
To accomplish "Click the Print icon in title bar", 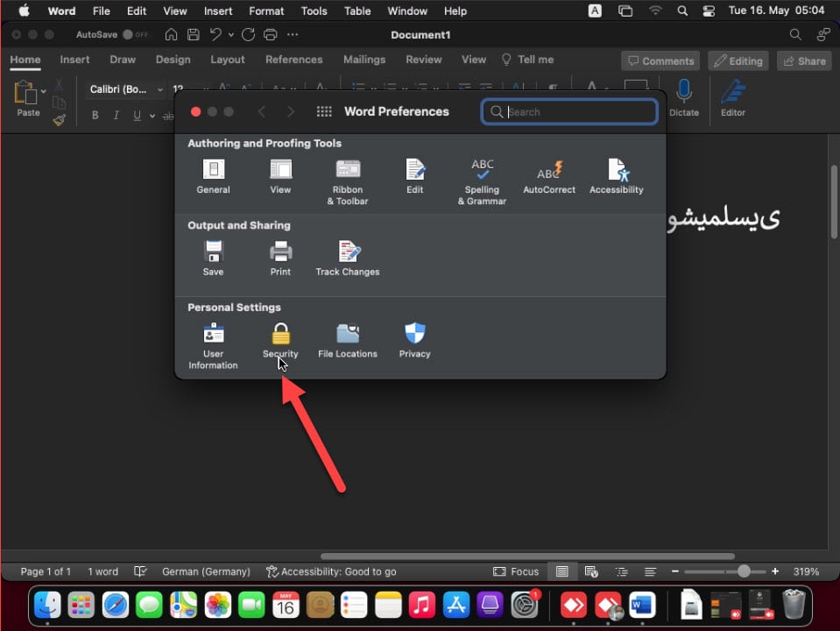I will click(271, 35).
